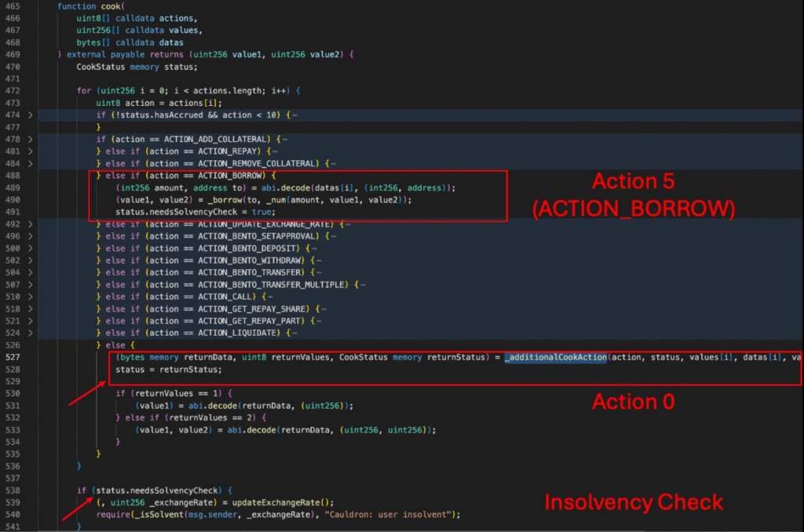The width and height of the screenshot is (804, 532).
Task: Expand folded block at line 474
Action: click(x=31, y=115)
